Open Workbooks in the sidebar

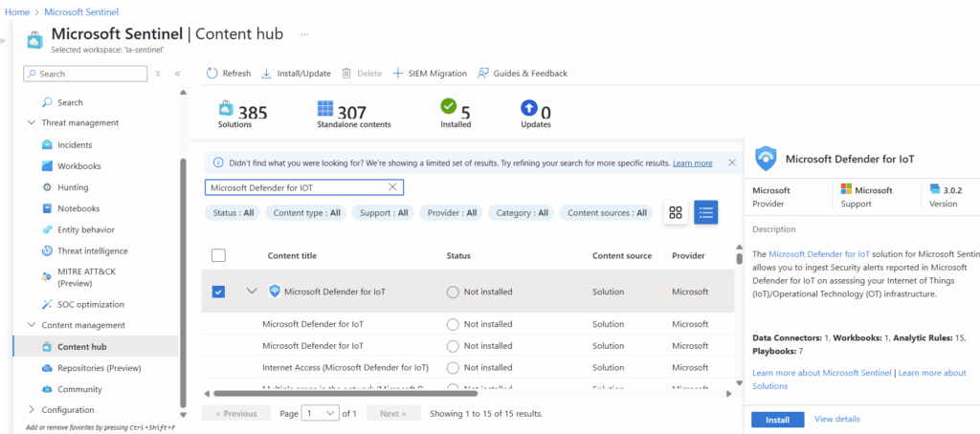pyautogui.click(x=78, y=166)
